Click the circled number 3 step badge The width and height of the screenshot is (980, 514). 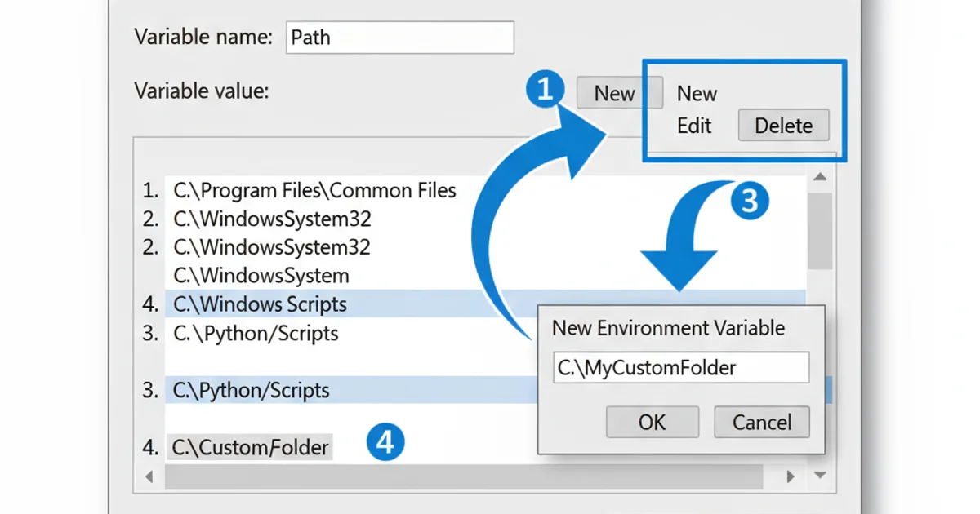[x=748, y=201]
